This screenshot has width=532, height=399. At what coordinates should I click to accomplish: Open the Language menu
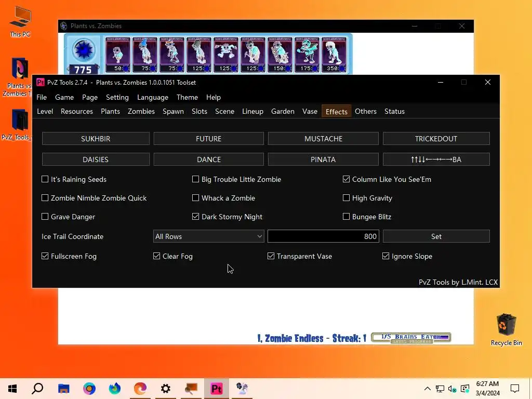[153, 97]
